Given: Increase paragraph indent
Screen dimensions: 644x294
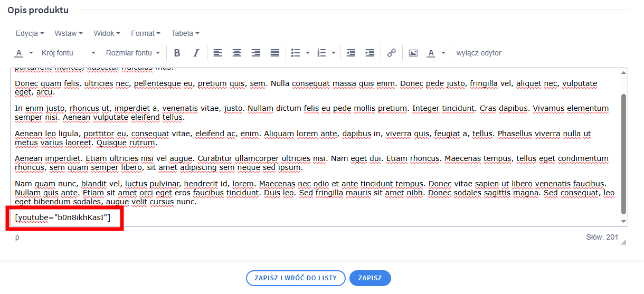Looking at the screenshot, I should 370,53.
